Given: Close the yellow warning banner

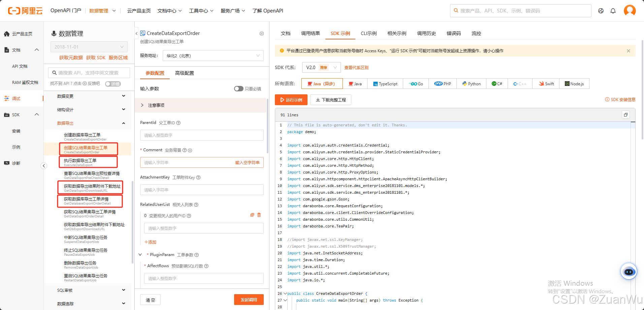Looking at the screenshot, I should point(629,51).
